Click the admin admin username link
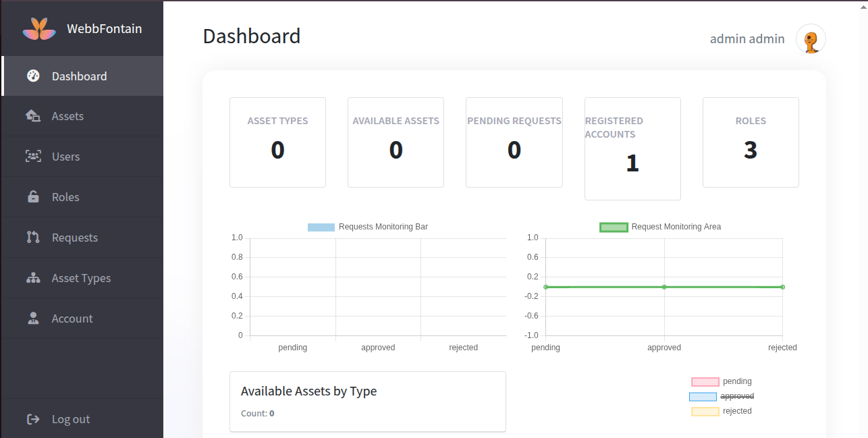 [747, 39]
